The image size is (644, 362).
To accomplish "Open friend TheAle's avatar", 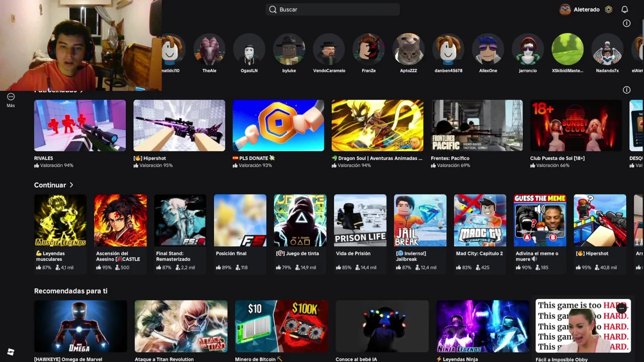I will point(209,49).
